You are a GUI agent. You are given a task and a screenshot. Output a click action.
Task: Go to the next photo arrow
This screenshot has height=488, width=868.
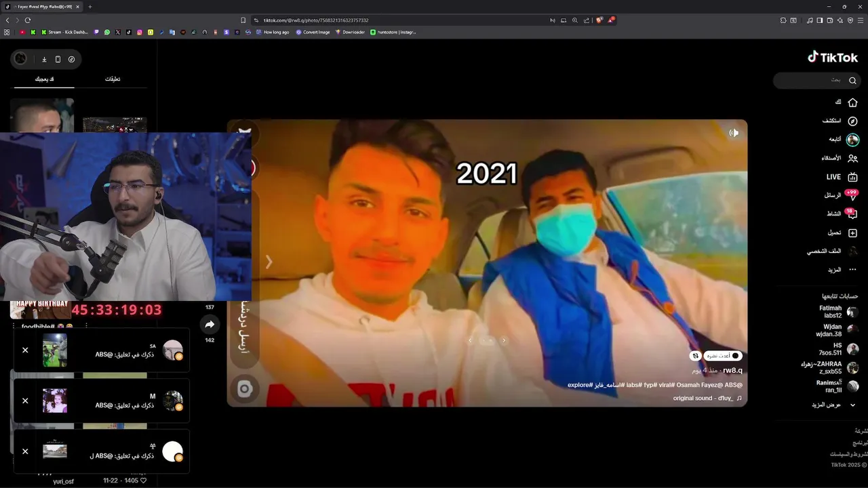click(x=503, y=341)
